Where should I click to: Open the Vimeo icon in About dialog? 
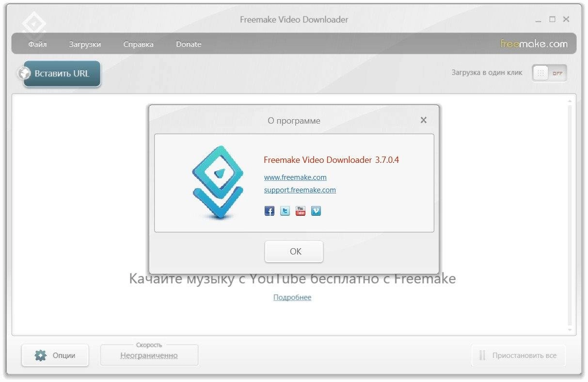click(x=316, y=211)
